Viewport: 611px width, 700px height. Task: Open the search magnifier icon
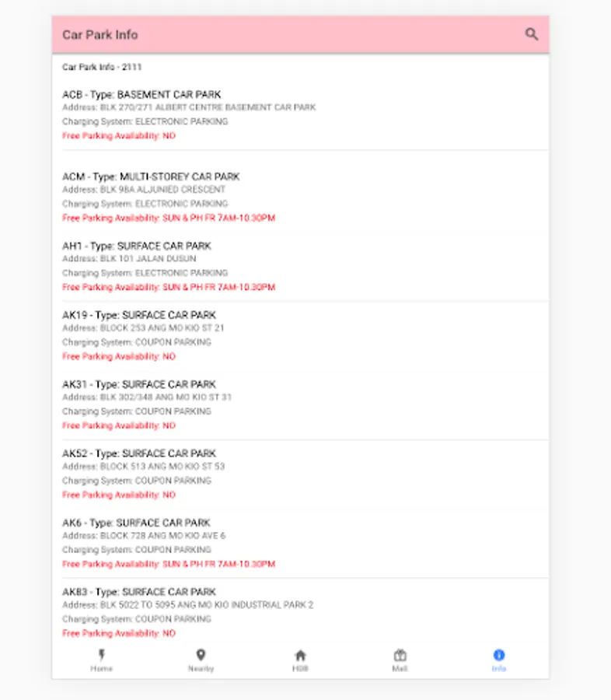click(x=531, y=34)
